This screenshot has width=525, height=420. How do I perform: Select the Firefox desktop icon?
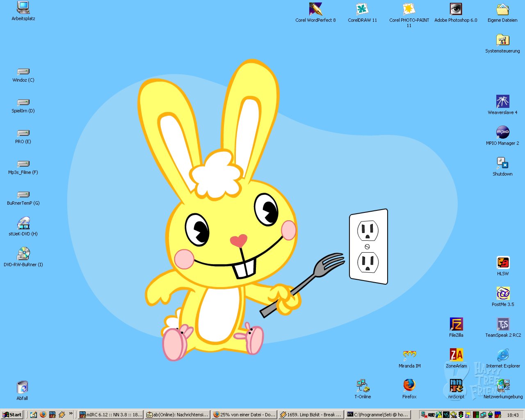point(409,386)
